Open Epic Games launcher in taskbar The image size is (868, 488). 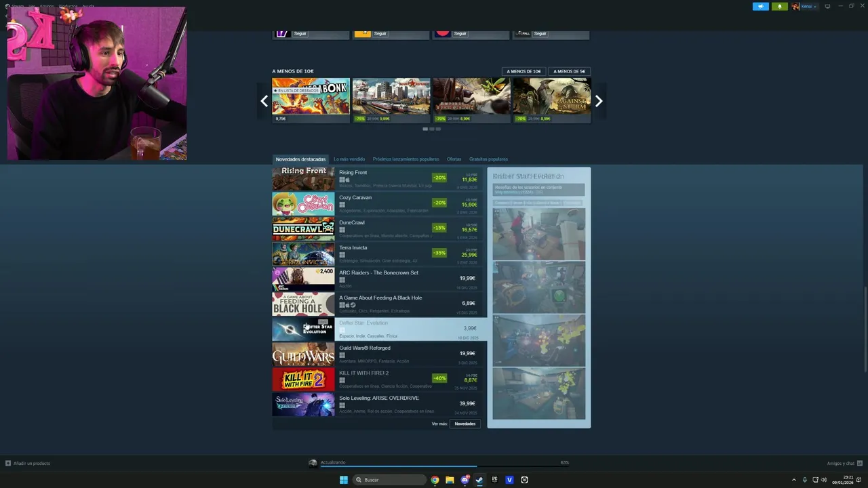click(x=494, y=480)
